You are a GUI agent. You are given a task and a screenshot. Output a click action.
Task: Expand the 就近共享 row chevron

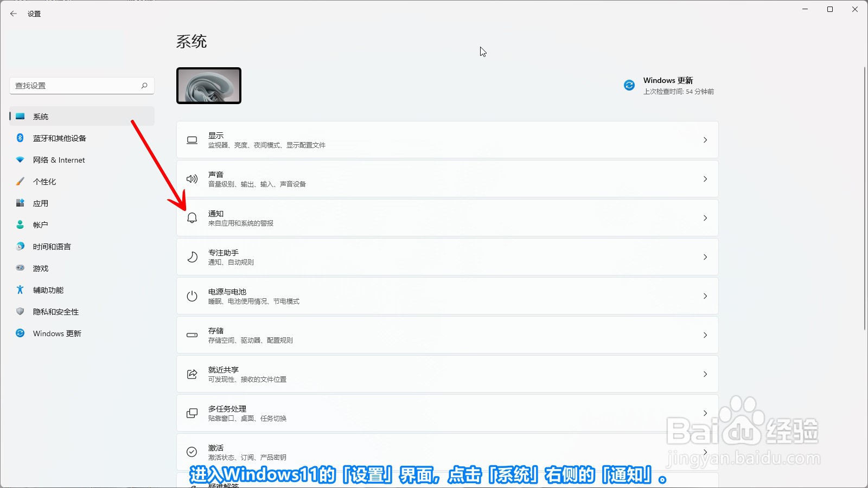click(x=705, y=374)
